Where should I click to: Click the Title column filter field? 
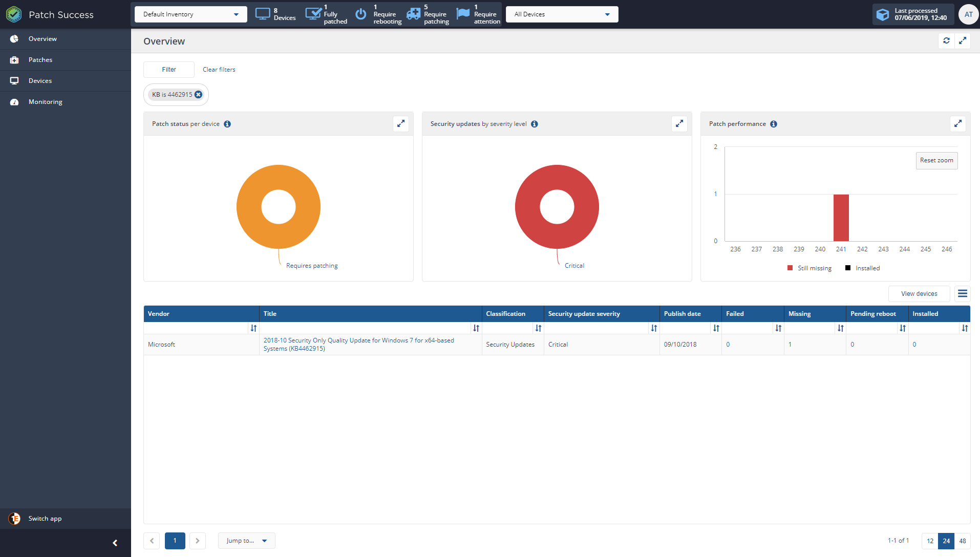(366, 328)
